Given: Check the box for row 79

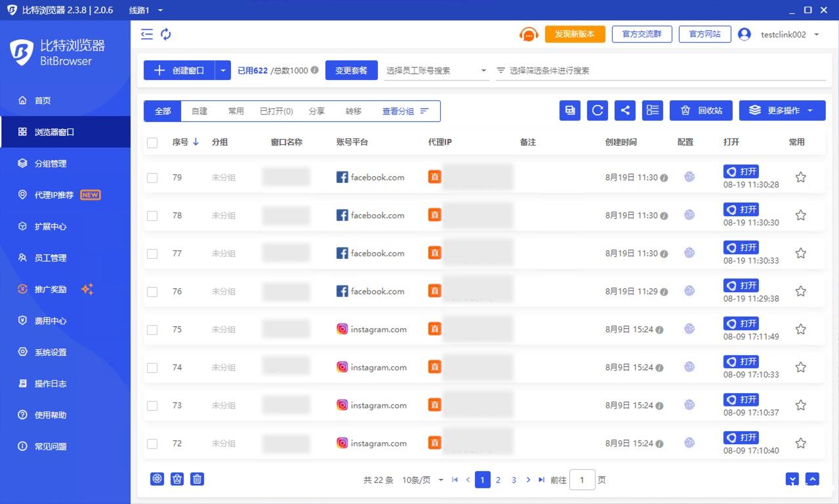Looking at the screenshot, I should [x=152, y=178].
